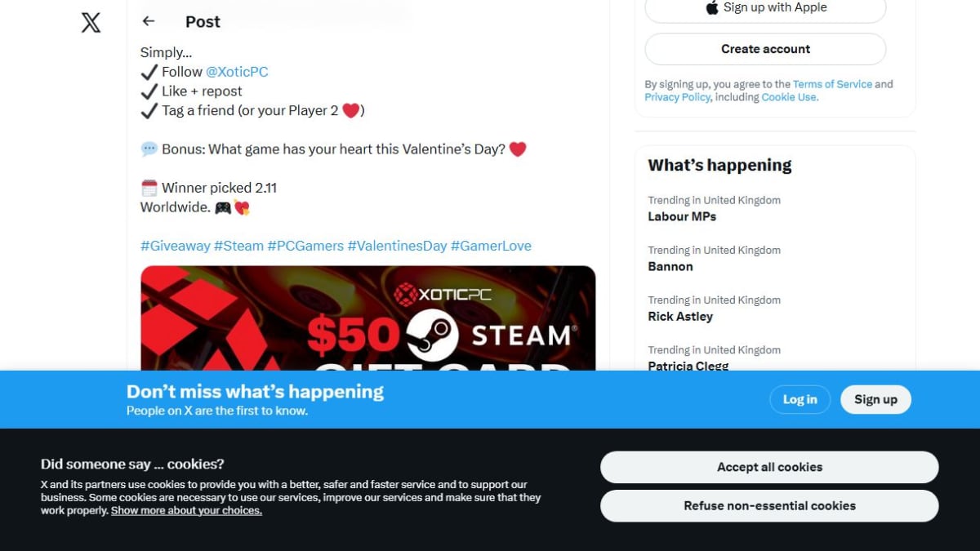Open the #ValentinesDay hashtag
The image size is (980, 551).
(397, 246)
